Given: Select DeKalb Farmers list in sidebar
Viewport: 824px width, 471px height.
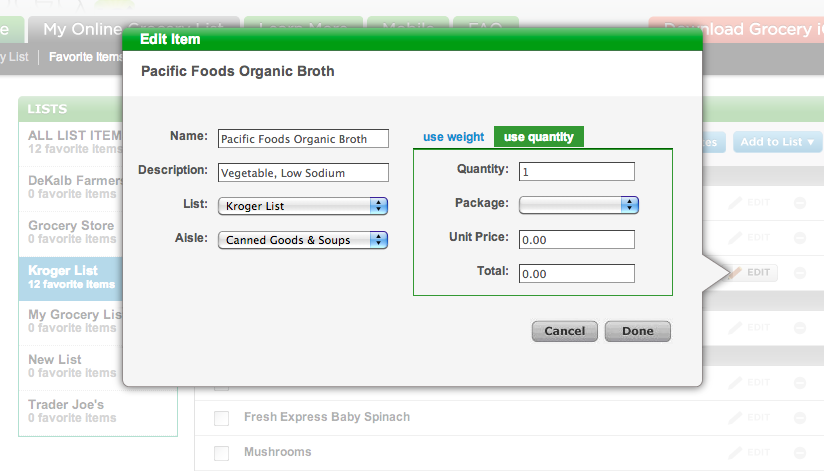Looking at the screenshot, I should click(71, 187).
